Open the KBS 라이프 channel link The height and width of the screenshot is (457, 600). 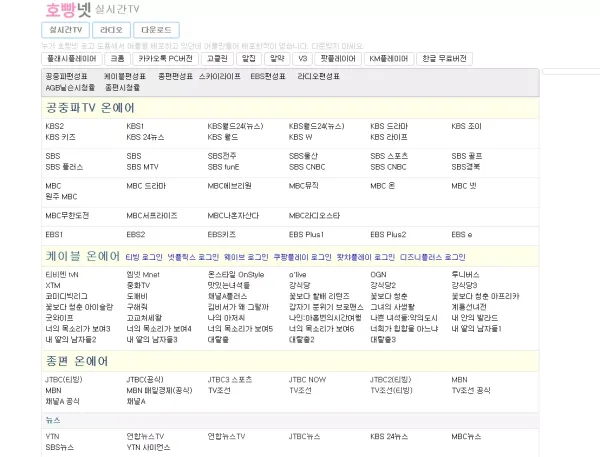click(389, 137)
